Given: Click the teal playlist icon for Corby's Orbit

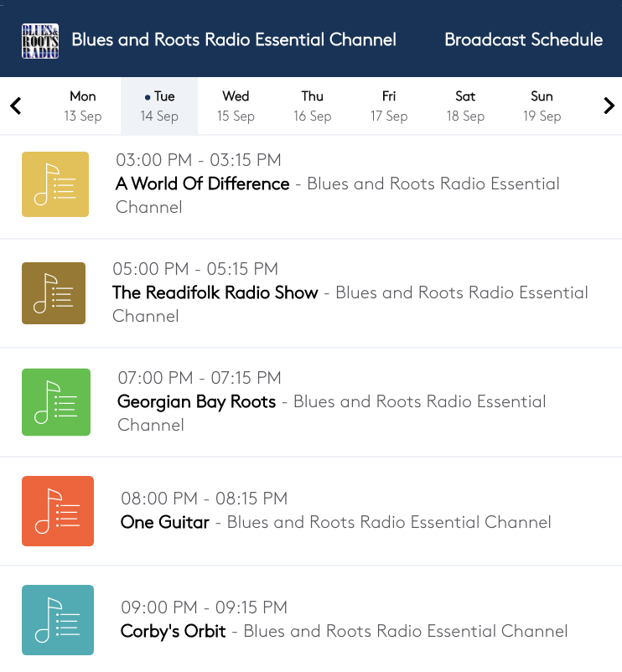Looking at the screenshot, I should 58,620.
